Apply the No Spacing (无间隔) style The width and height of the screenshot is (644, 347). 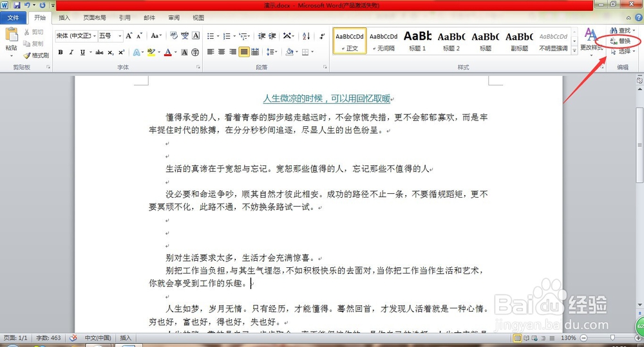point(384,41)
